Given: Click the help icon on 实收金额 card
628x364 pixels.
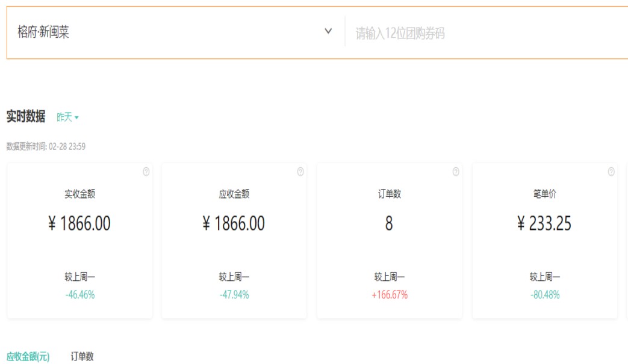Looking at the screenshot, I should [146, 172].
